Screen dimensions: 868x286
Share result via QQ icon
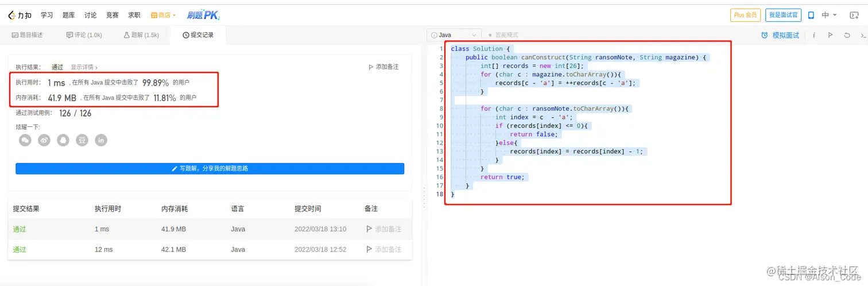click(63, 140)
